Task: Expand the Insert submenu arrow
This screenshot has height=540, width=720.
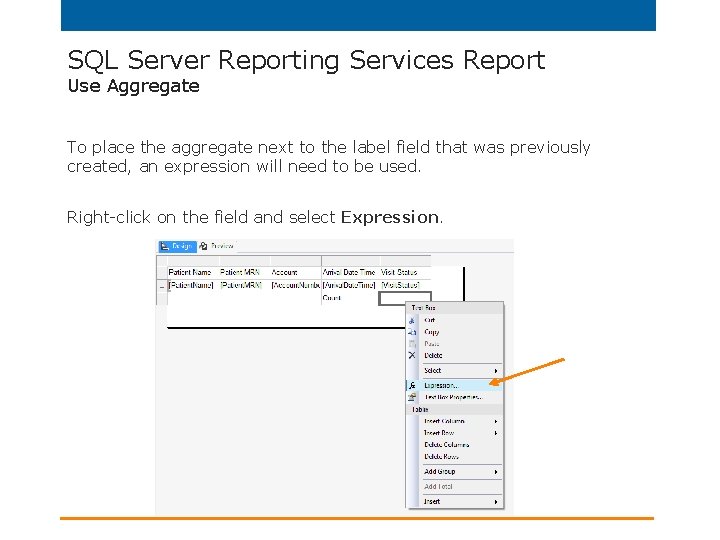Action: (496, 502)
